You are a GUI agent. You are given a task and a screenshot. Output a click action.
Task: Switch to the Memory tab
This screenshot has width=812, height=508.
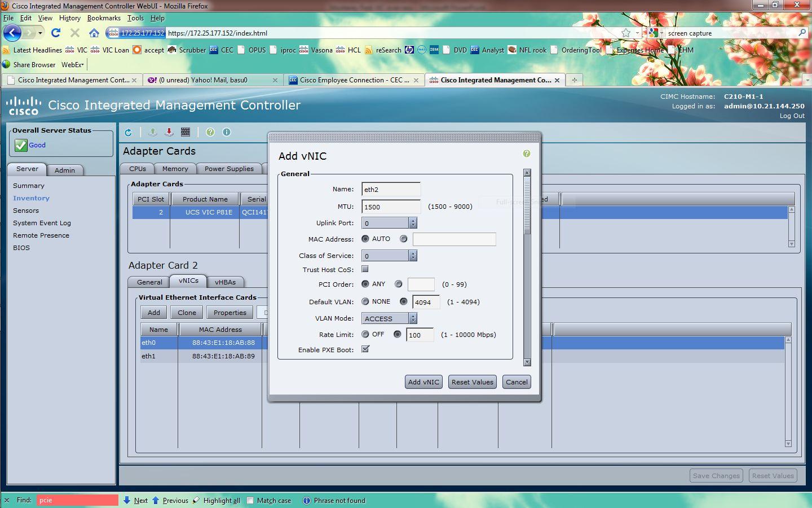point(175,169)
